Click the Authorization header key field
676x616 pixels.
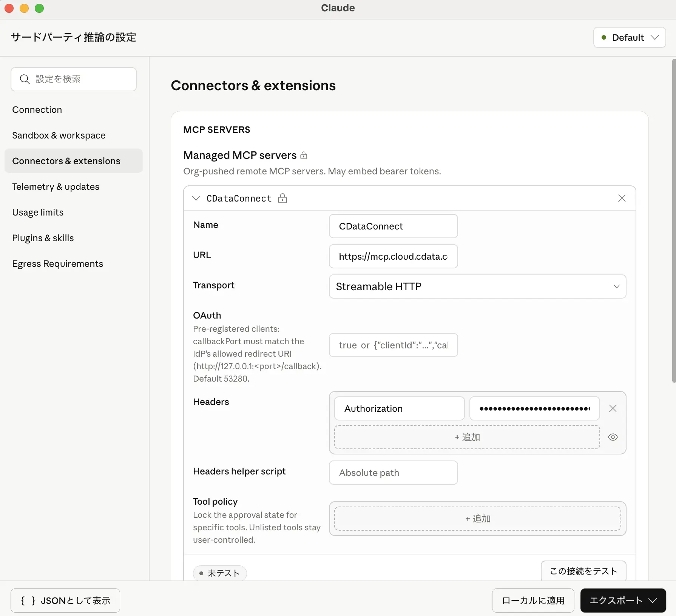400,408
